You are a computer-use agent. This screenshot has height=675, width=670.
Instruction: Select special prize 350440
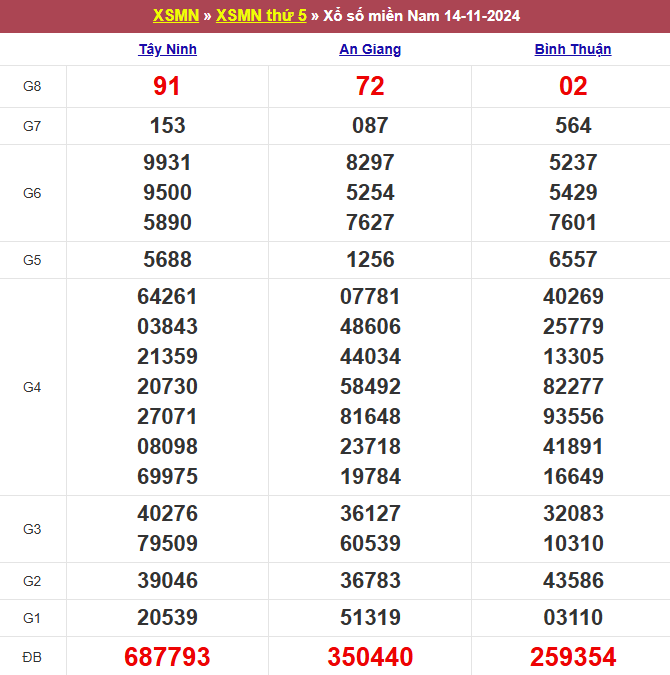pyautogui.click(x=370, y=657)
